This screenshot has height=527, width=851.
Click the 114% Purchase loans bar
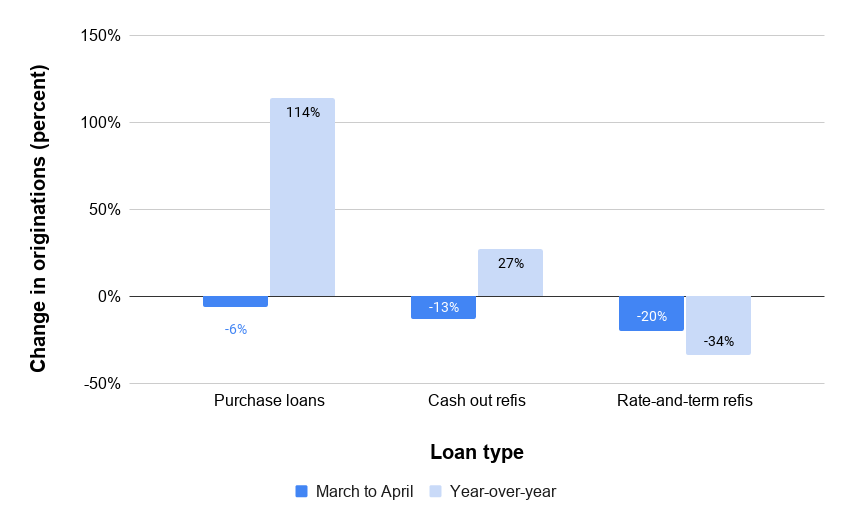click(302, 197)
